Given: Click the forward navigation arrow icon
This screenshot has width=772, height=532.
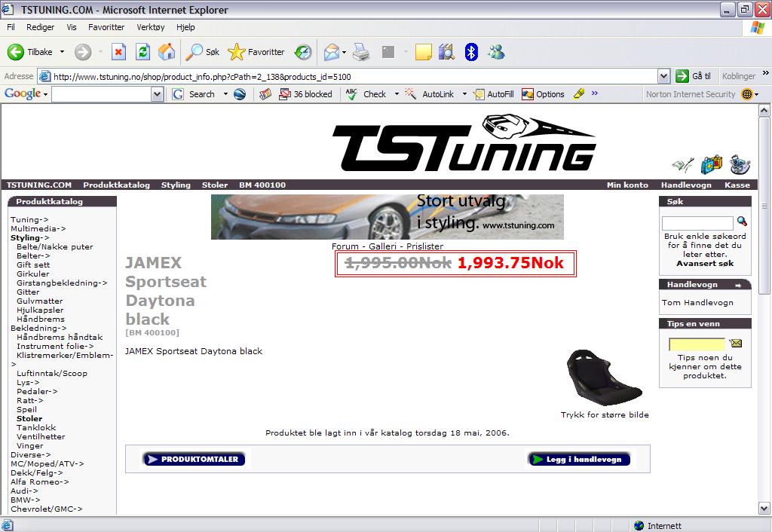Looking at the screenshot, I should [83, 52].
